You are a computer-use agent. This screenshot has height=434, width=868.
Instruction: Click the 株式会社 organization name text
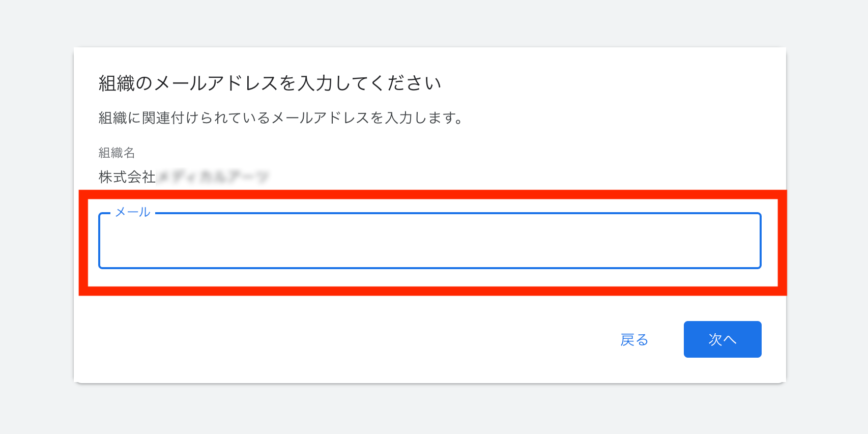click(127, 177)
